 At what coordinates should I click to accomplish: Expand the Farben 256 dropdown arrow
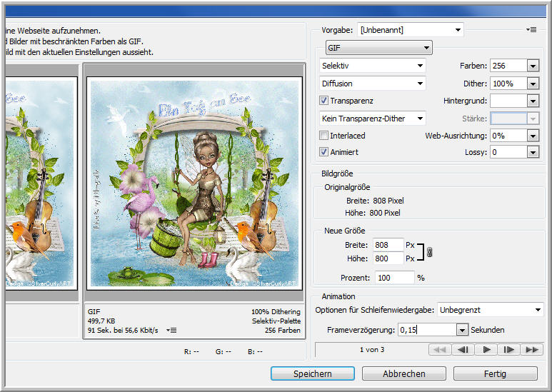point(533,66)
